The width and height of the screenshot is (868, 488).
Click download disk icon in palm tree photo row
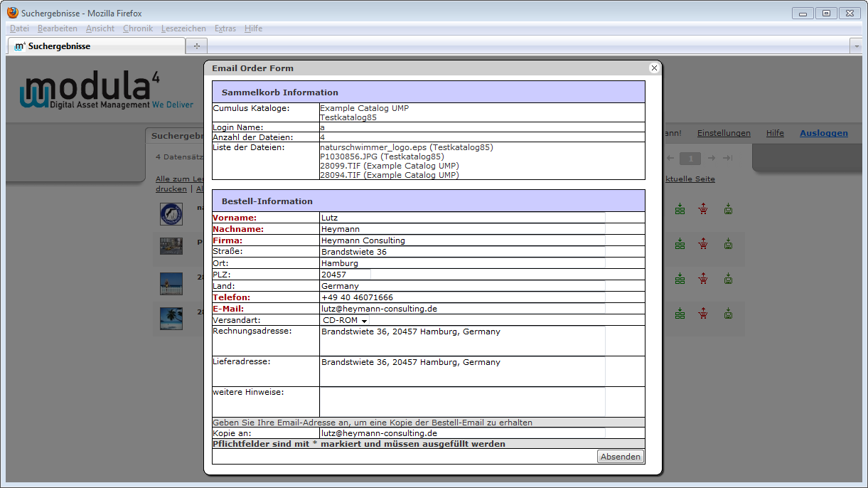click(728, 313)
